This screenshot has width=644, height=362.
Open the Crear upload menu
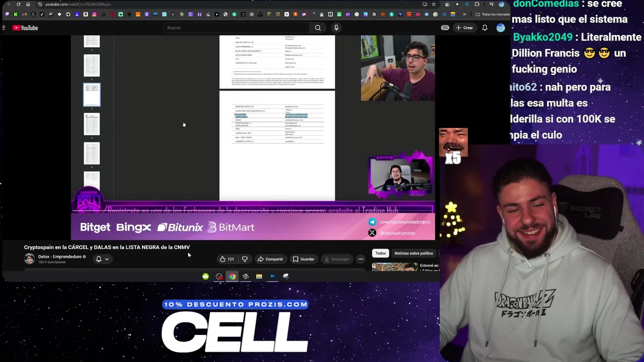click(464, 28)
